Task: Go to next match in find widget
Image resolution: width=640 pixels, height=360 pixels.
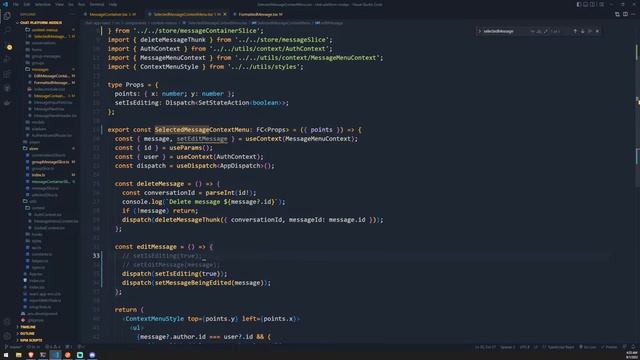Action: coord(582,31)
